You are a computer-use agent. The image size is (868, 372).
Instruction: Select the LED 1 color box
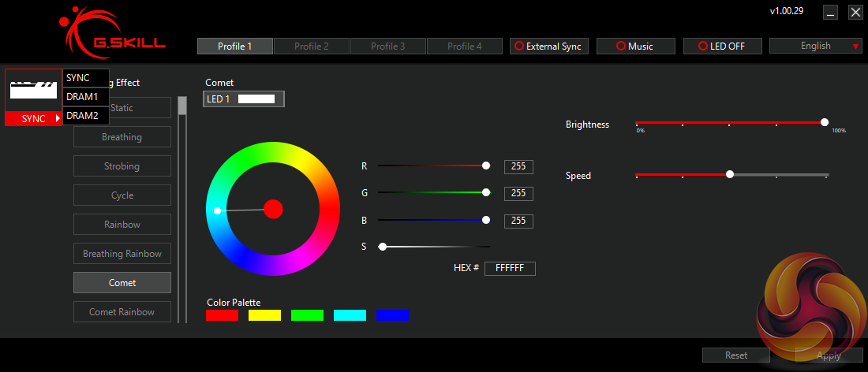pyautogui.click(x=244, y=99)
